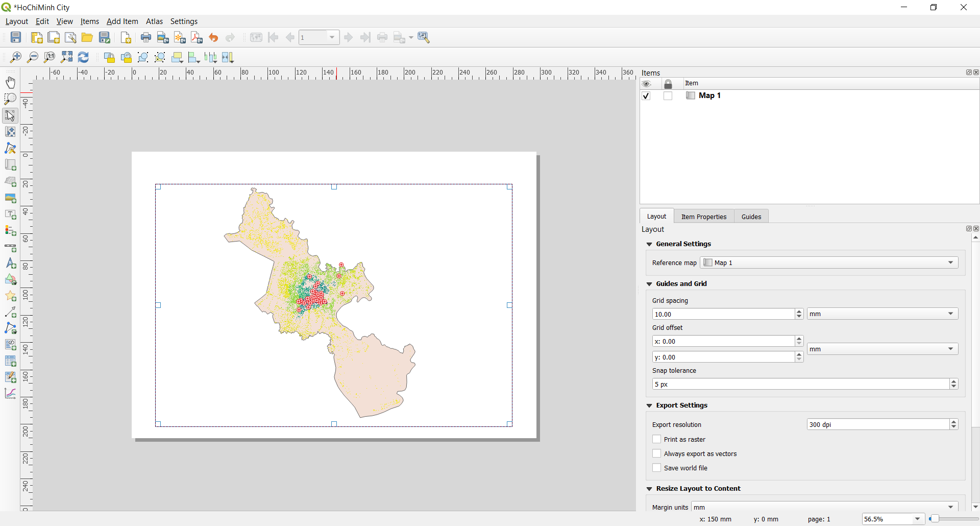This screenshot has width=980, height=526.
Task: Open the Items menu
Action: tap(90, 21)
